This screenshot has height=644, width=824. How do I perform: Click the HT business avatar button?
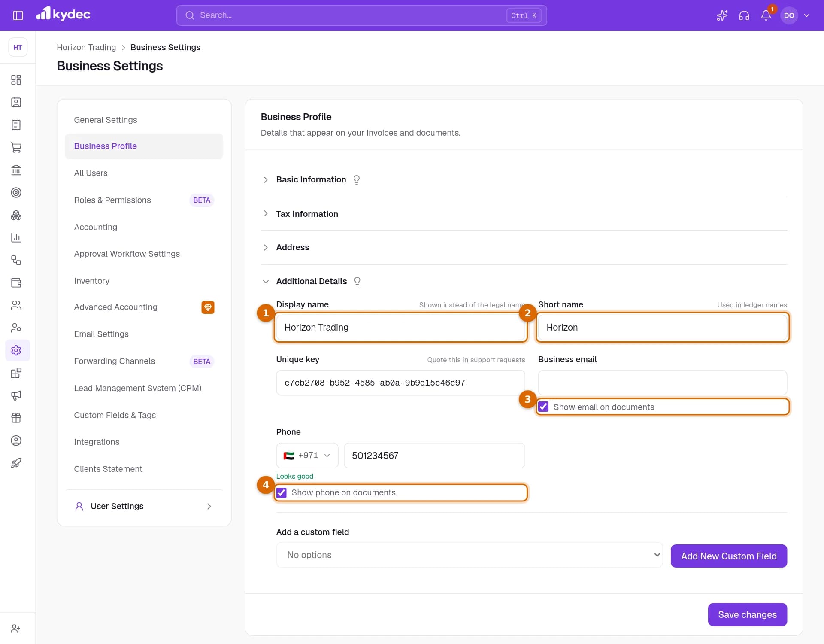(18, 47)
